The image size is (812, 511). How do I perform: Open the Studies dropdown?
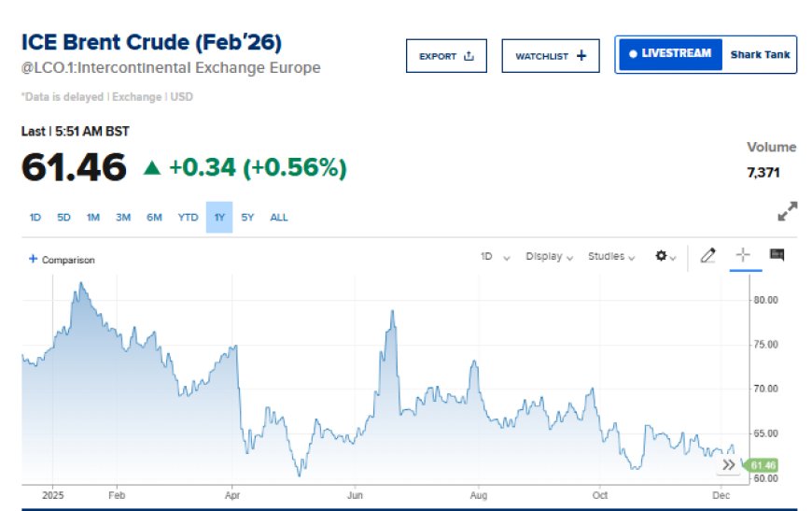611,256
